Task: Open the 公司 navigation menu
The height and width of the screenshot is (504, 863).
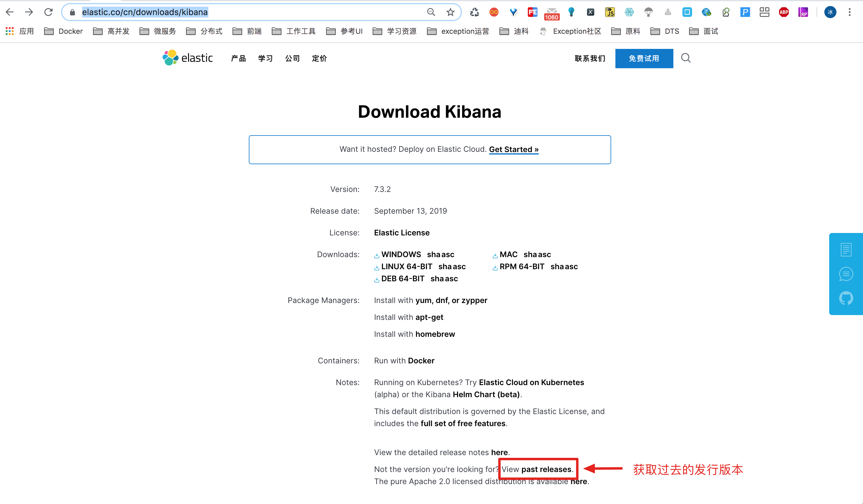Action: (293, 59)
